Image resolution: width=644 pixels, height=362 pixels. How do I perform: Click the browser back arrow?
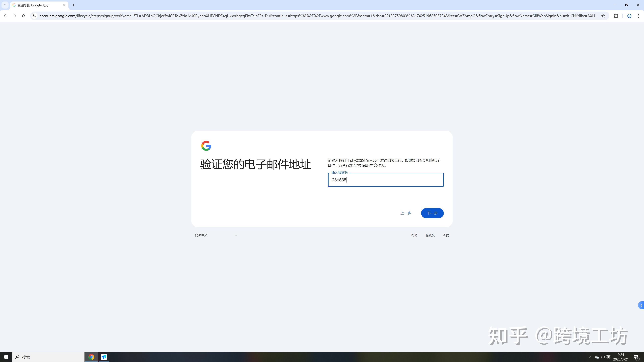6,16
